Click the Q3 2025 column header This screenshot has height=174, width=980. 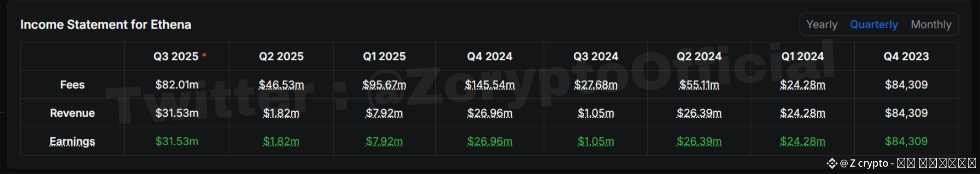(x=176, y=56)
